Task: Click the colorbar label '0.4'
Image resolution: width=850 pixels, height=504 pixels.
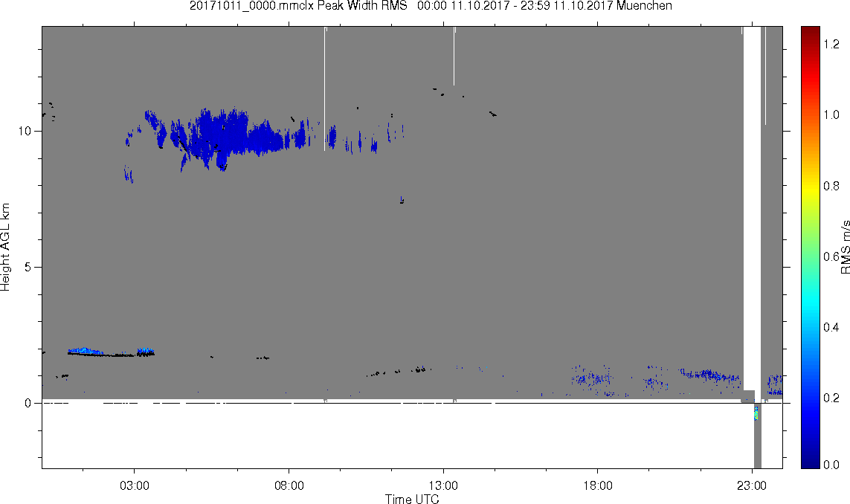Action: (x=831, y=327)
